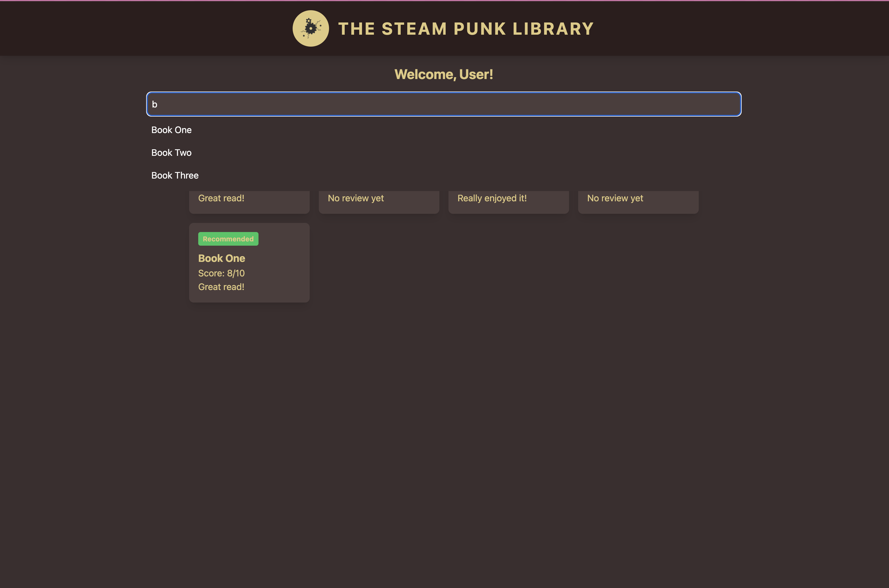The image size is (889, 588).
Task: Click the Score: 8/10 text
Action: (221, 273)
